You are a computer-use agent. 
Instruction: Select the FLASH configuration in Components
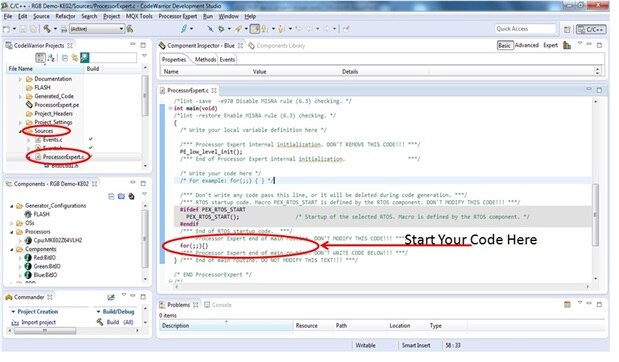[x=38, y=214]
